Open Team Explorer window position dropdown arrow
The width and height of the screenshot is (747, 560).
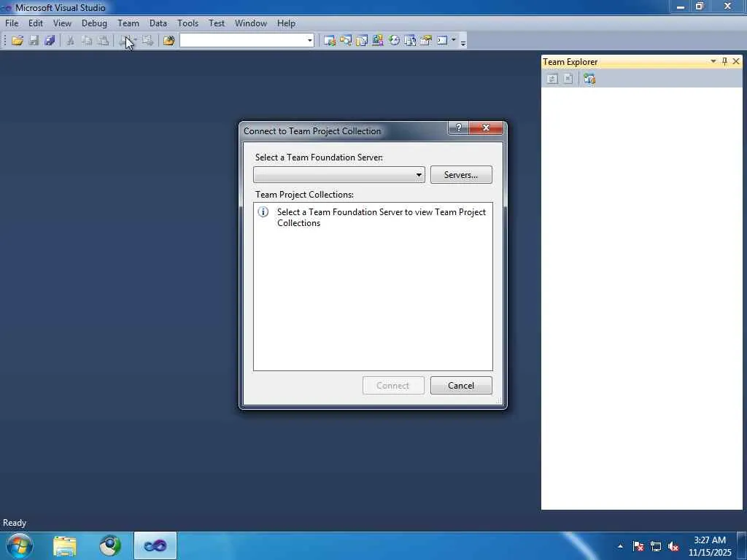[x=713, y=61]
